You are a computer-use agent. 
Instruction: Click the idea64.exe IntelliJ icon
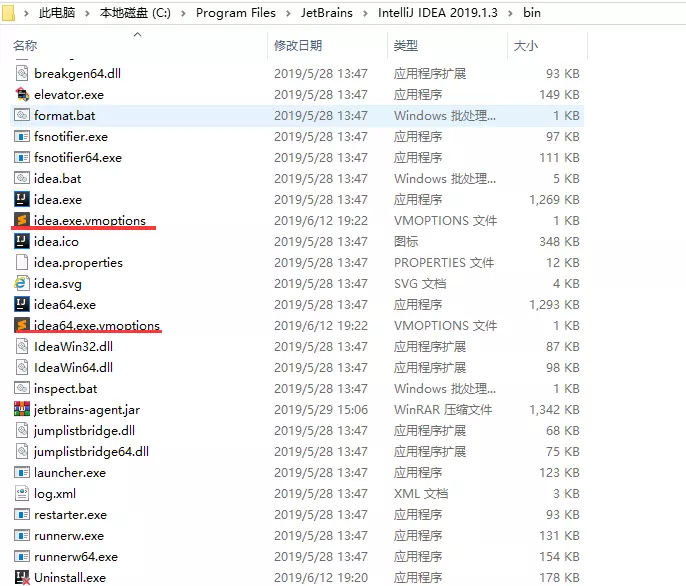[22, 304]
